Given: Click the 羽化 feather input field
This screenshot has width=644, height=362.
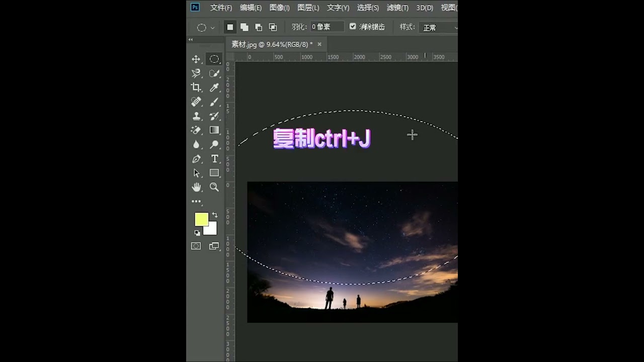Looking at the screenshot, I should [327, 27].
